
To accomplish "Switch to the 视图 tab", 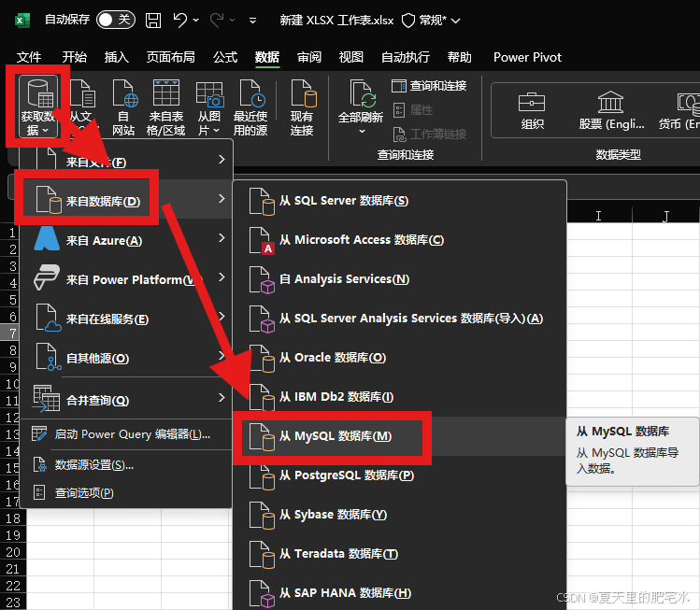I will pos(350,57).
